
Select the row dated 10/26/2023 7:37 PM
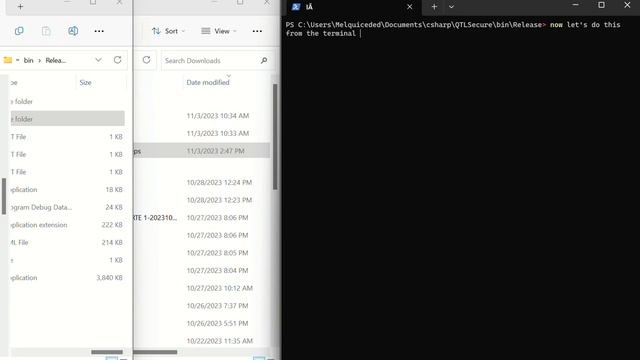[x=202, y=305]
